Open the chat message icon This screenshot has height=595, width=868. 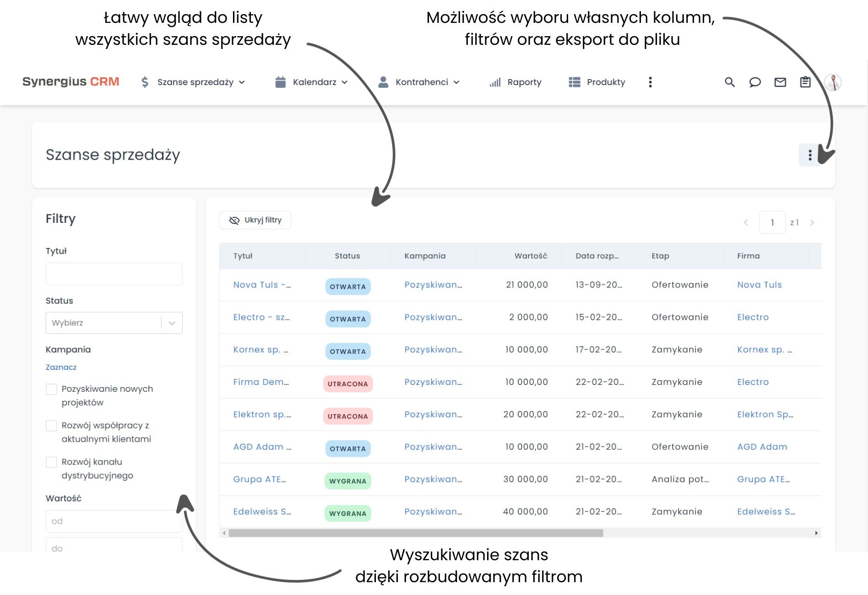pyautogui.click(x=755, y=82)
